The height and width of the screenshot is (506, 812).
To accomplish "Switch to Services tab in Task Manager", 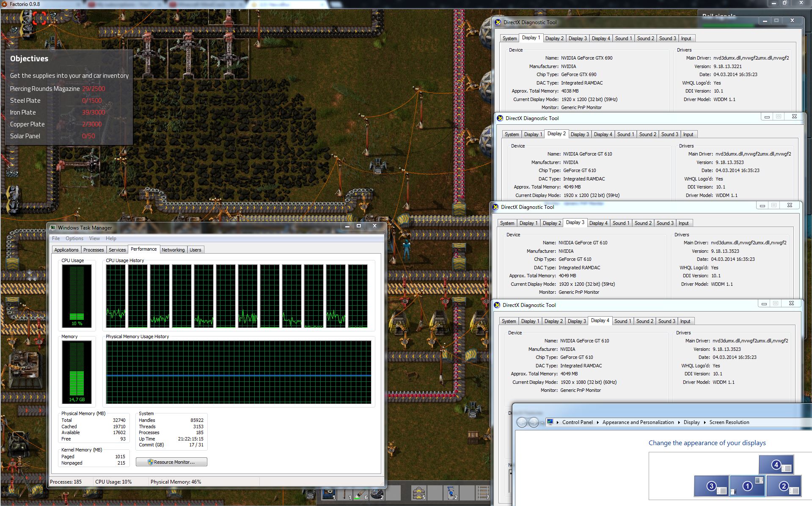I will click(x=117, y=250).
